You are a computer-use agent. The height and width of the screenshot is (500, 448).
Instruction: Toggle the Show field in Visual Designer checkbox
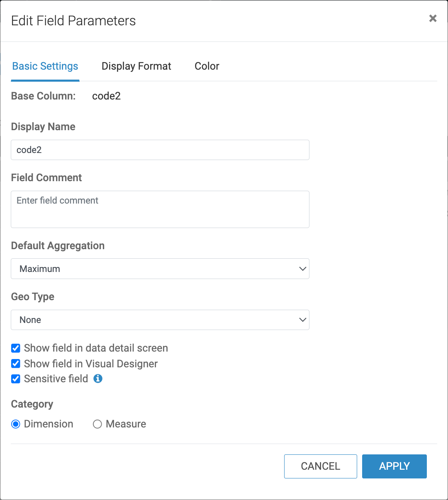click(x=16, y=364)
